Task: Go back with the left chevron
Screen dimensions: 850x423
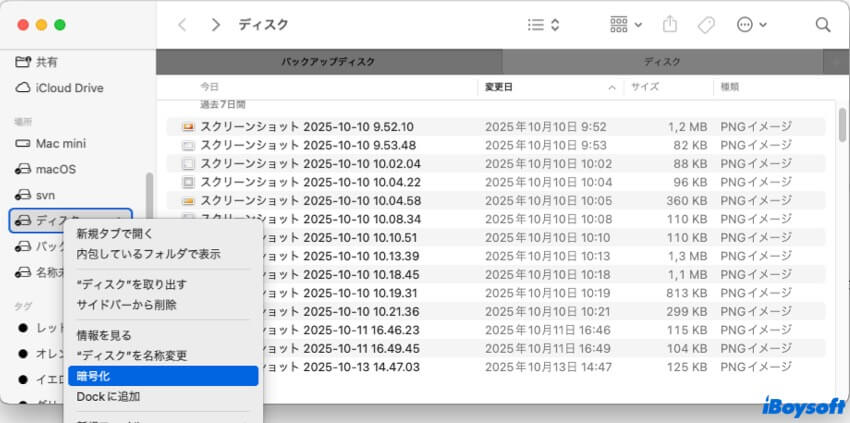Action: [182, 25]
